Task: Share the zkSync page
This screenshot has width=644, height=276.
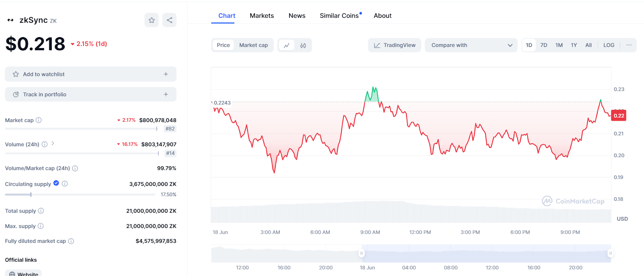Action: tap(169, 20)
